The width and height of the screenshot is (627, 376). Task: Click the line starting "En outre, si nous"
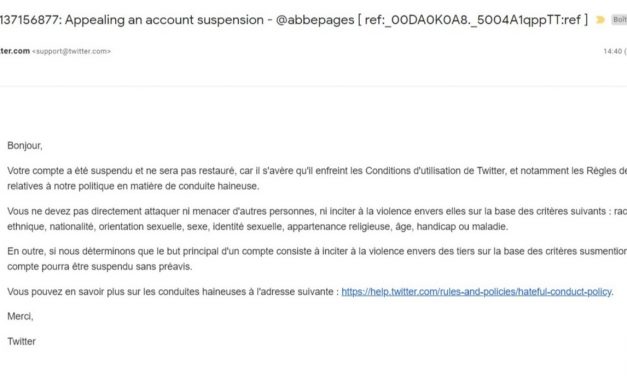pyautogui.click(x=317, y=251)
